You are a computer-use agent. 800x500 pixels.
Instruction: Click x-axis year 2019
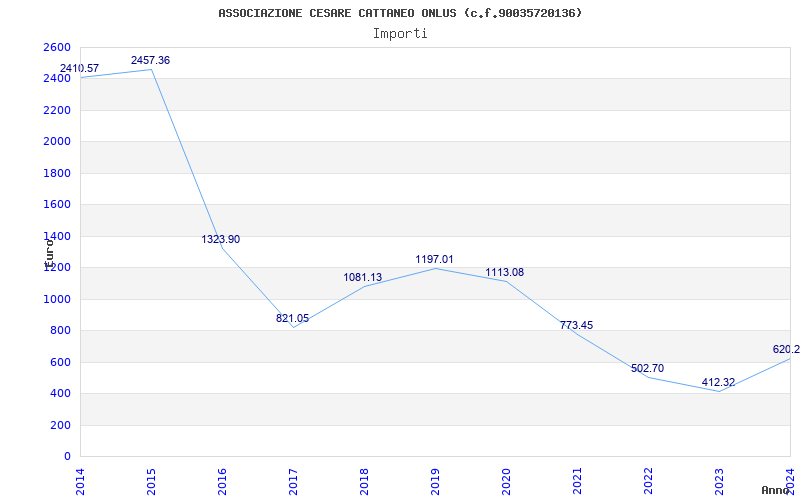pyautogui.click(x=435, y=482)
